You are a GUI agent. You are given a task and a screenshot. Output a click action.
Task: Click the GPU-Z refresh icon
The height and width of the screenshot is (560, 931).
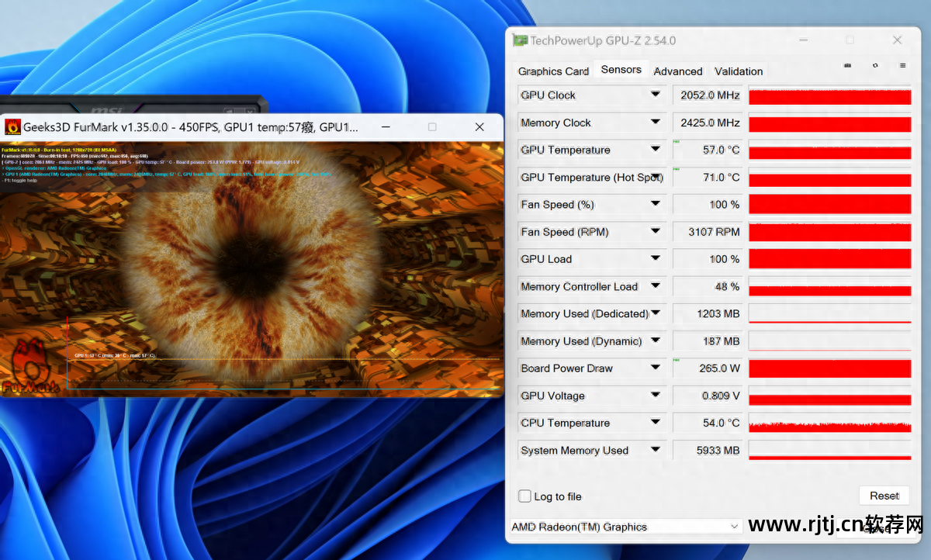pos(875,66)
